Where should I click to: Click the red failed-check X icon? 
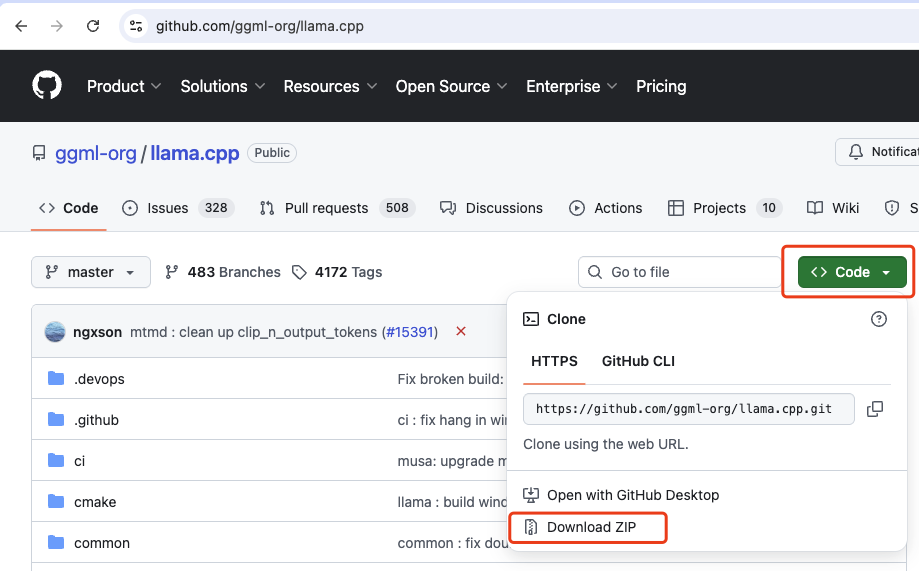461,331
